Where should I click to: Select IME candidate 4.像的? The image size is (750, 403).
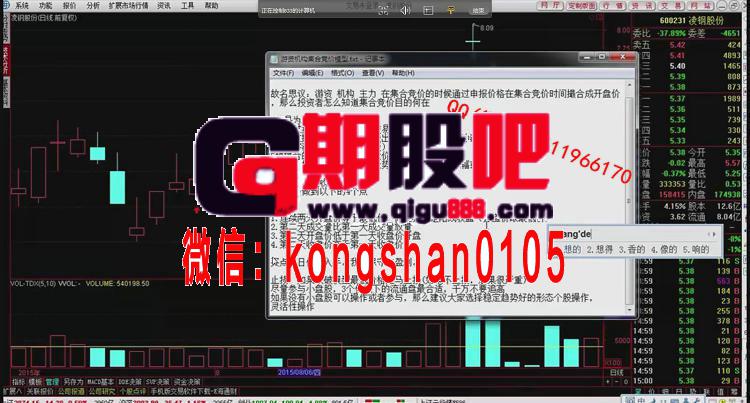663,249
